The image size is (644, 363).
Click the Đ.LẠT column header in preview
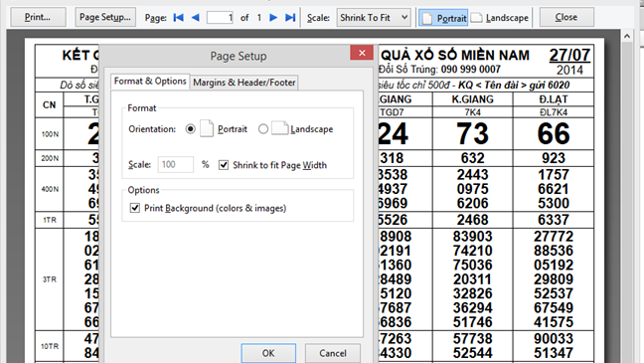pos(554,99)
